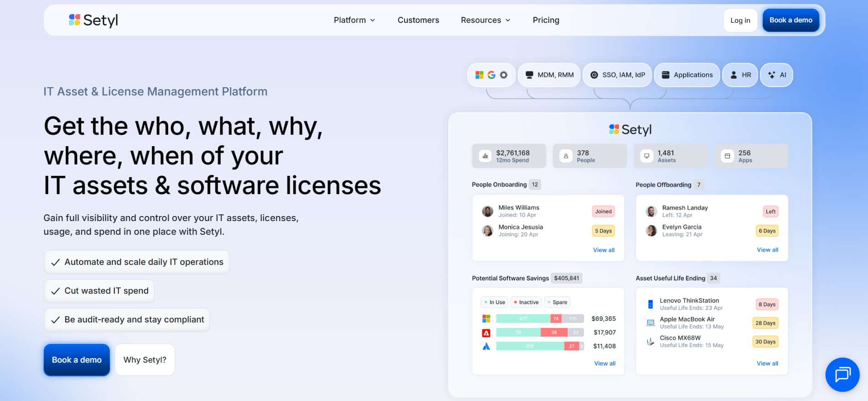Click Evelyn Garcia avatar
This screenshot has height=401, width=868.
point(651,231)
